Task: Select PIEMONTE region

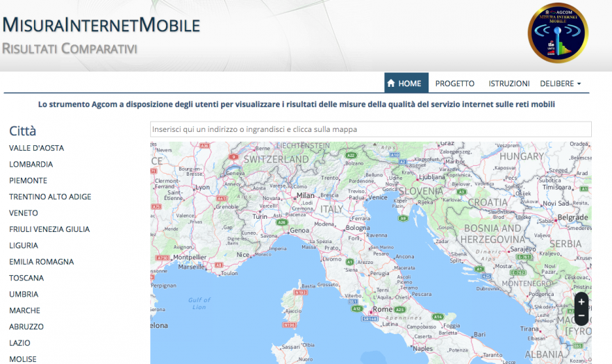Action: [28, 181]
